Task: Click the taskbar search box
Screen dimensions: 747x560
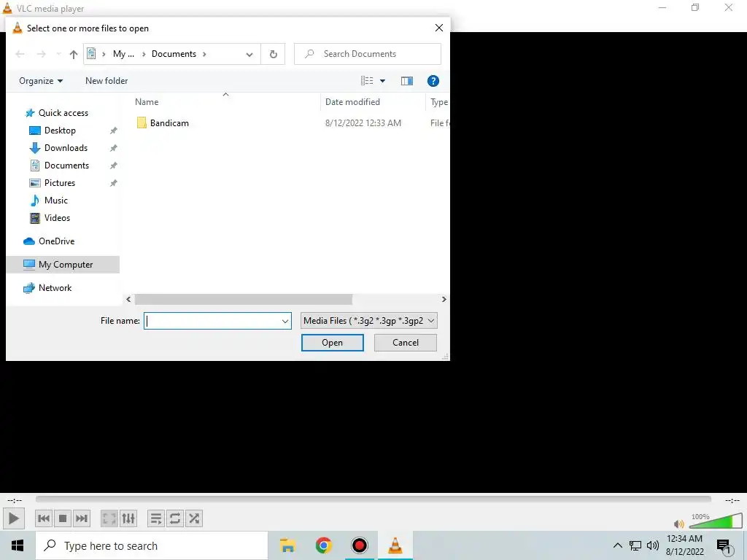Action: pyautogui.click(x=152, y=545)
